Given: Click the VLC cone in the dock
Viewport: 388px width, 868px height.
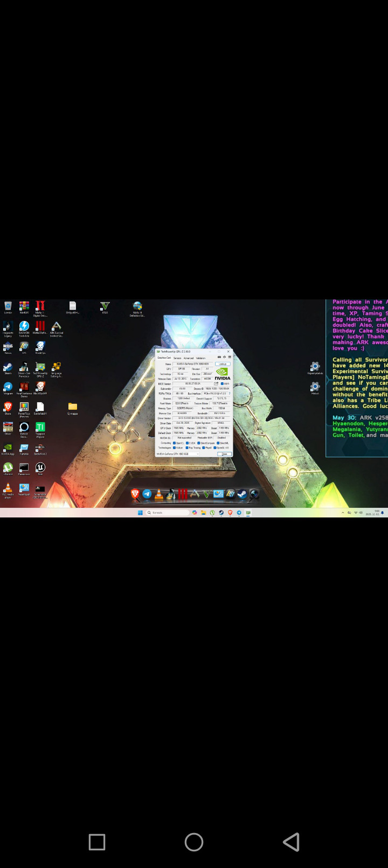Looking at the screenshot, I should pyautogui.click(x=158, y=494).
